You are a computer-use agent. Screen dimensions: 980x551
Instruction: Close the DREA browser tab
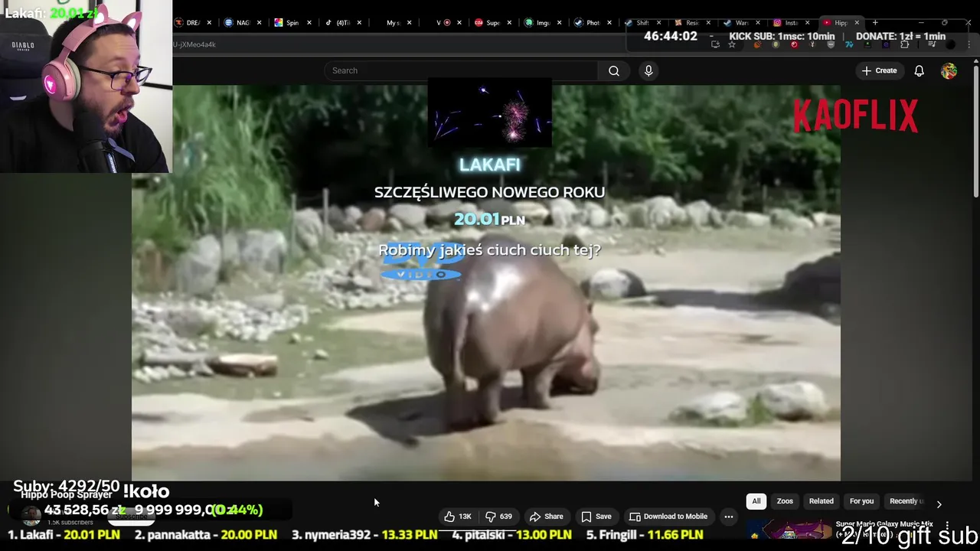[x=209, y=23]
